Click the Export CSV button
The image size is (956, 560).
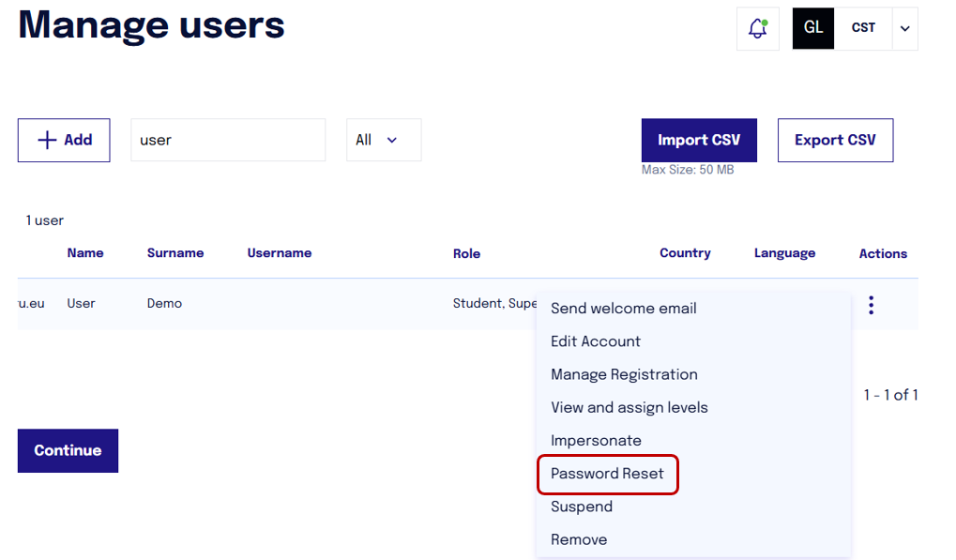point(835,139)
